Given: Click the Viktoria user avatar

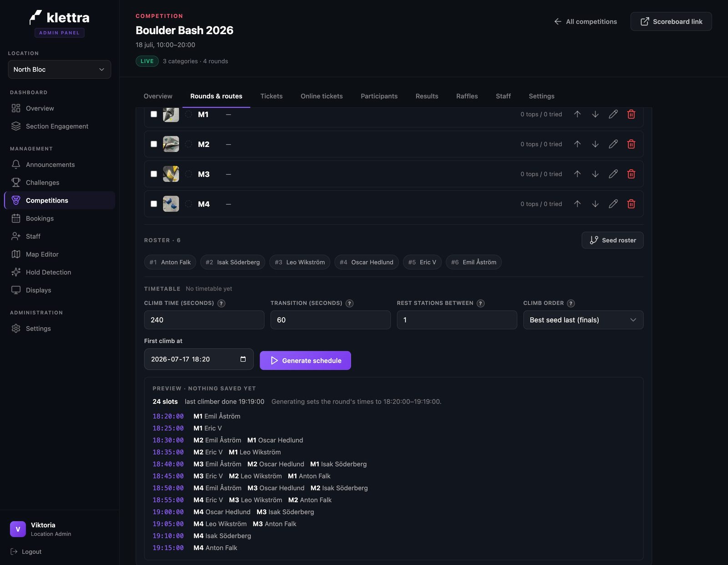Looking at the screenshot, I should [18, 529].
